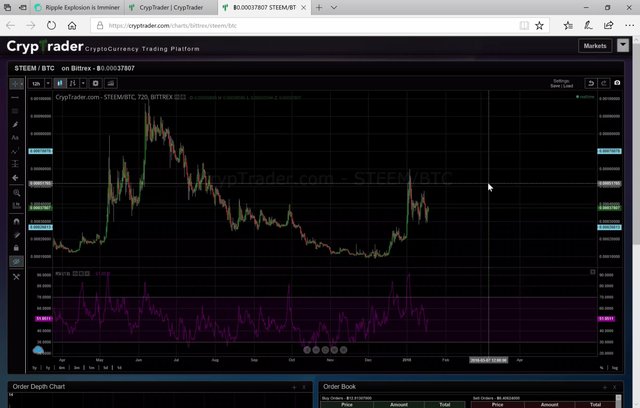Set chart range to 1m
The height and width of the screenshot is (408, 640).
click(x=91, y=368)
